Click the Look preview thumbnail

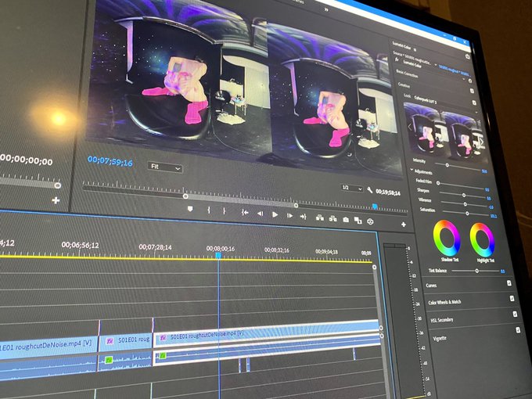[446, 132]
